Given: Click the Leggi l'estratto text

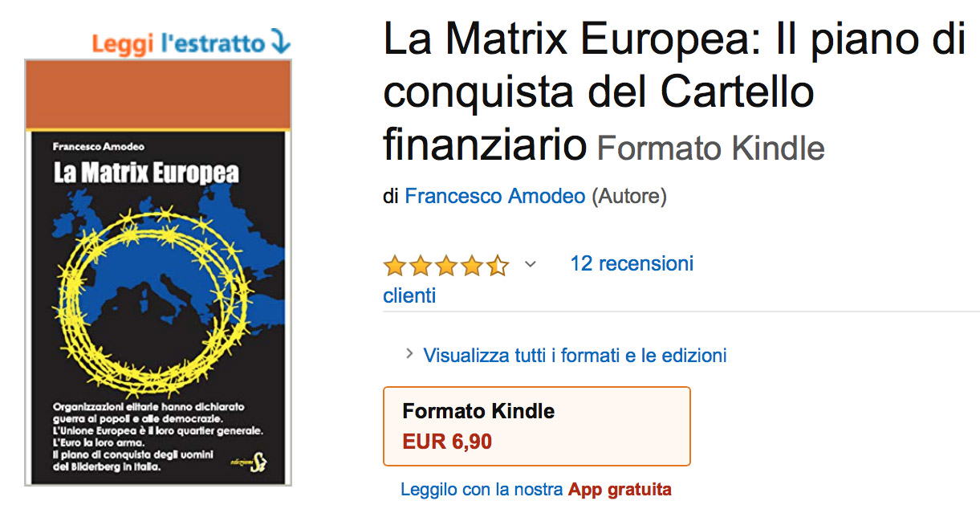Looking at the screenshot, I should [x=178, y=43].
